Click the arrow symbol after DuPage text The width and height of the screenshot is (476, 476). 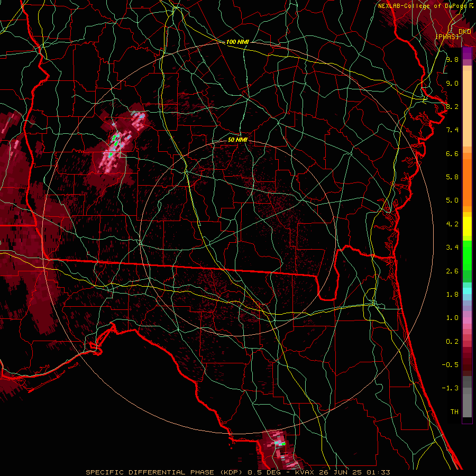[471, 5]
